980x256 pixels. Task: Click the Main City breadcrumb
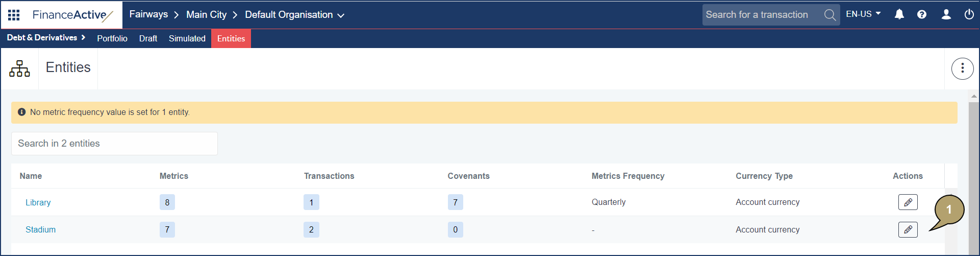pyautogui.click(x=206, y=15)
